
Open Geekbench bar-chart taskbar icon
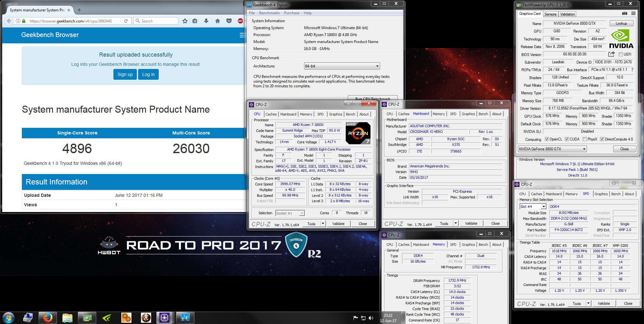click(185, 317)
